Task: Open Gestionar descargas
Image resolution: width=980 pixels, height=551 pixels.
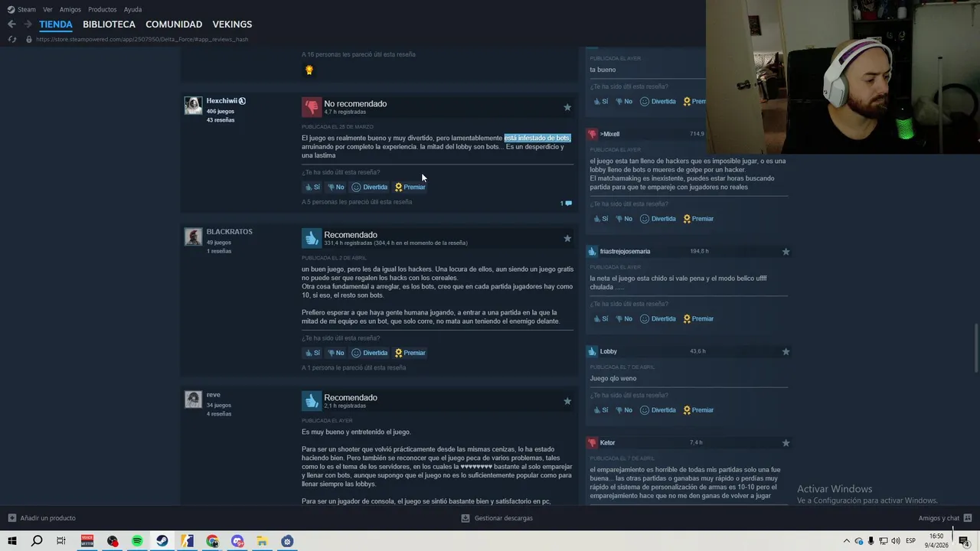Action: pyautogui.click(x=497, y=518)
